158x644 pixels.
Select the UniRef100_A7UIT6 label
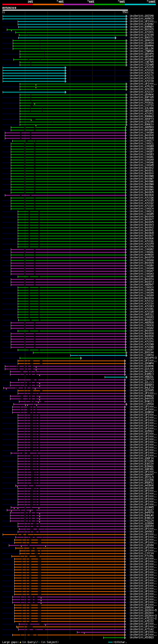(142, 73)
